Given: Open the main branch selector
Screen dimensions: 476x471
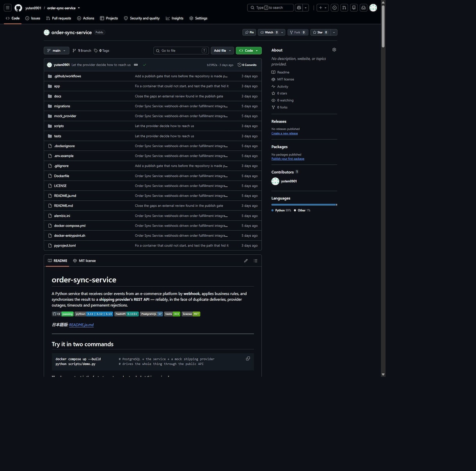Looking at the screenshot, I should [x=57, y=50].
